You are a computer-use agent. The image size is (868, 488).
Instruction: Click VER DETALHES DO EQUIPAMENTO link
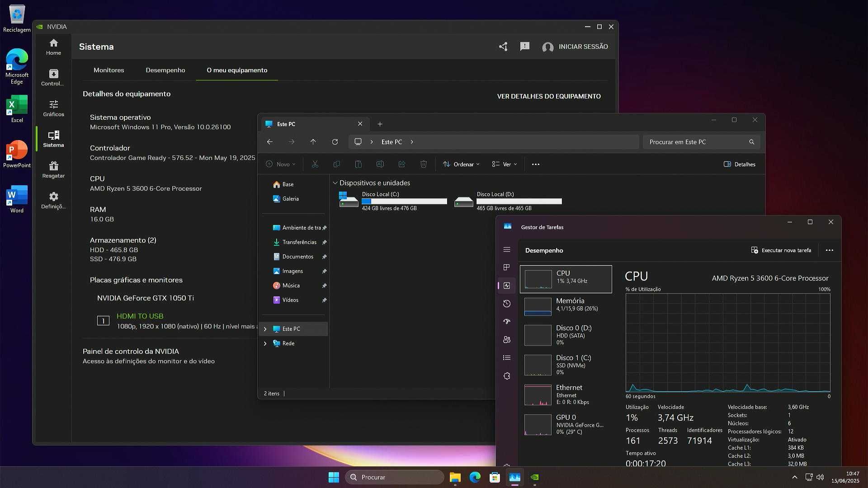click(549, 96)
